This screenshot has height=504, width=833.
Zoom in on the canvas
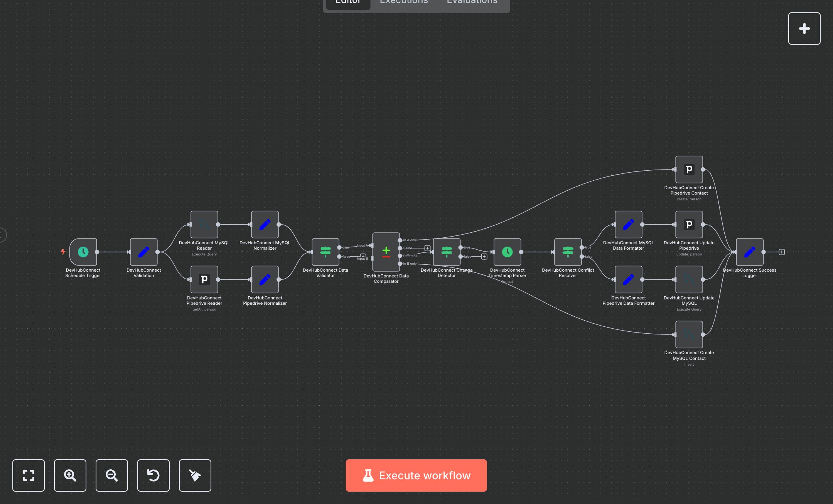click(70, 475)
